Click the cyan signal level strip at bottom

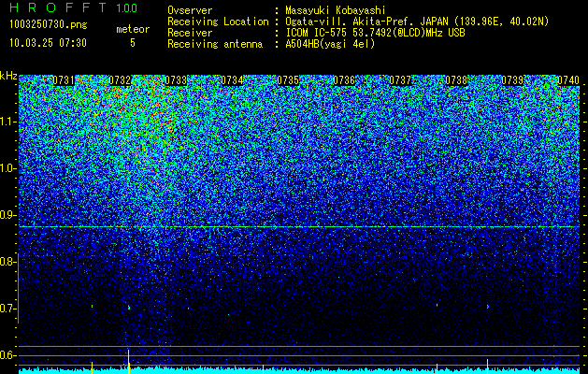coord(299,371)
